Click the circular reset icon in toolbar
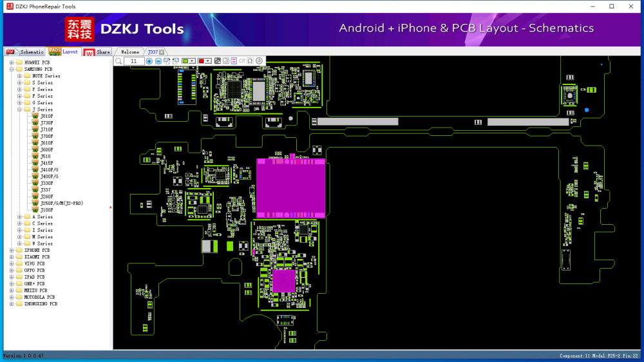644x362 pixels. tap(259, 61)
